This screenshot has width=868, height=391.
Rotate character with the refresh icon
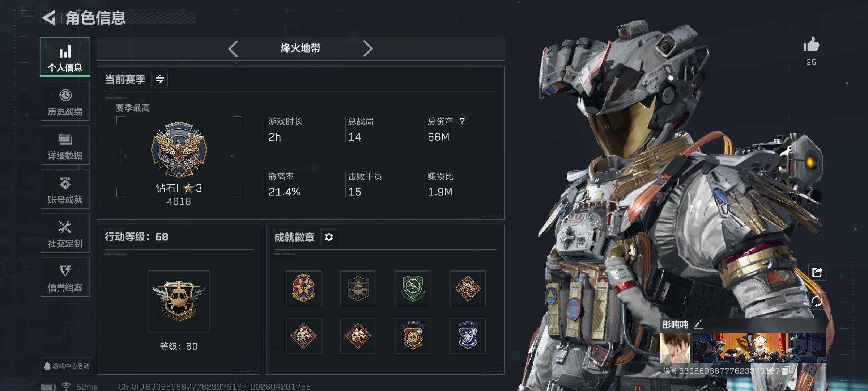(x=817, y=301)
